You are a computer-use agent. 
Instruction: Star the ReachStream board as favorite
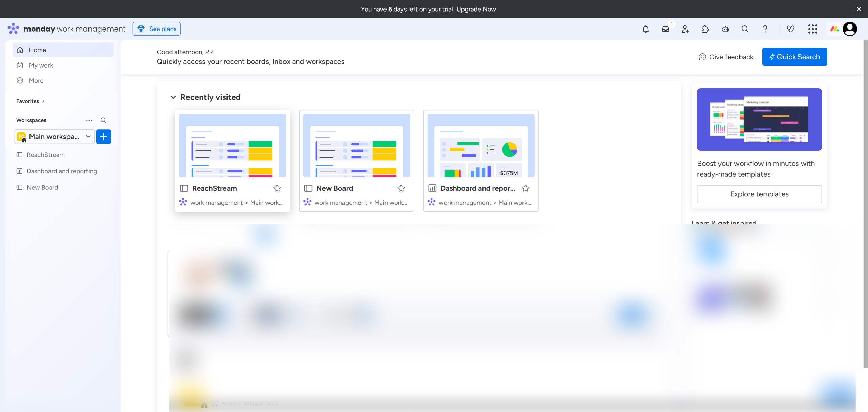277,188
